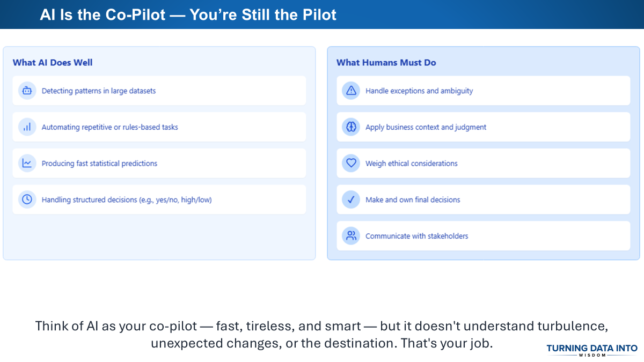Viewport: 644px width, 362px height.
Task: Click the robot icon beside Detecting patterns
Action: pos(27,91)
